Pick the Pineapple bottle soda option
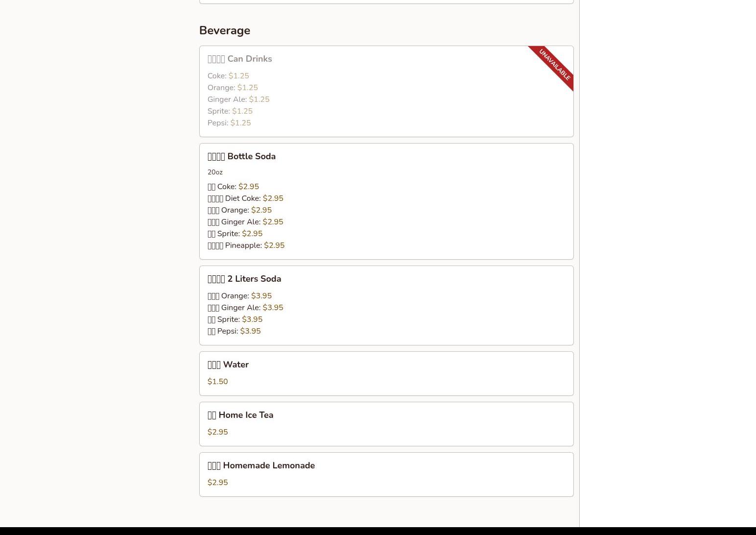The height and width of the screenshot is (535, 756). [x=245, y=245]
